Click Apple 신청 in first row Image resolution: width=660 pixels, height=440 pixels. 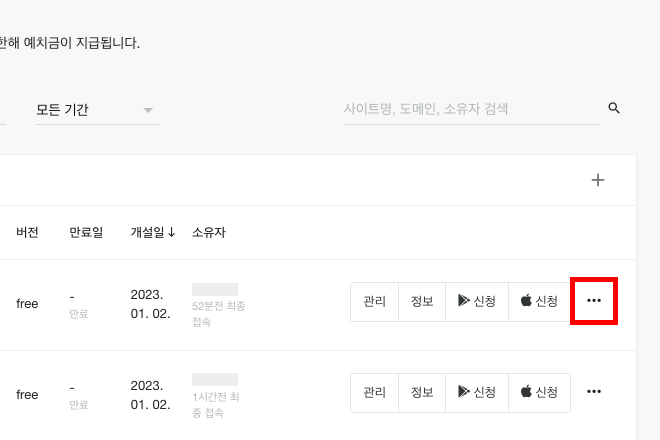(539, 302)
